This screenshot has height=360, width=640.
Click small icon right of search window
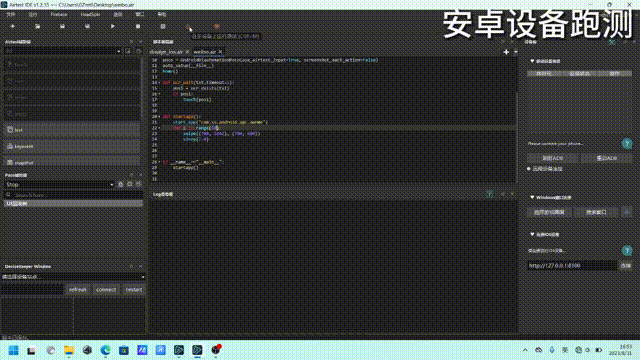click(x=627, y=212)
